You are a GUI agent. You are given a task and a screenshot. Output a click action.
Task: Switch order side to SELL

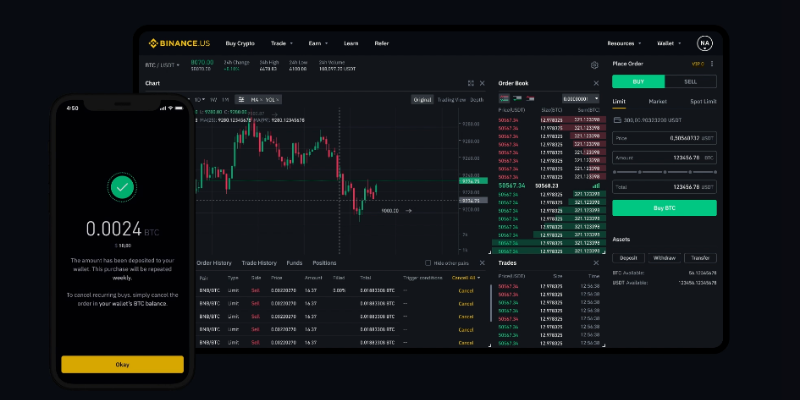tap(691, 82)
